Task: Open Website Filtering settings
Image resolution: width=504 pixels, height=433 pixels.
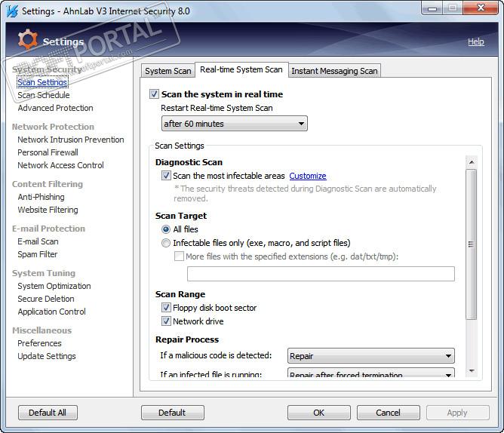Action: coord(48,210)
